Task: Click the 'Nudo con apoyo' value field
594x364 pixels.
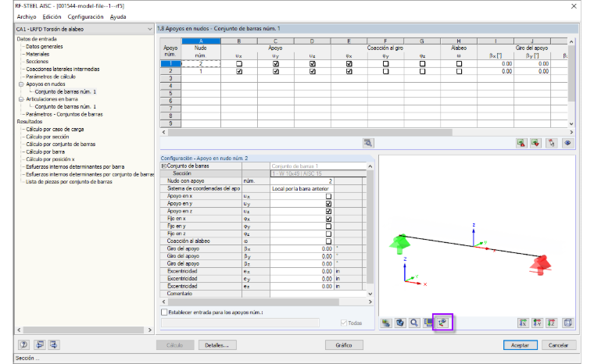Action: 302,181
